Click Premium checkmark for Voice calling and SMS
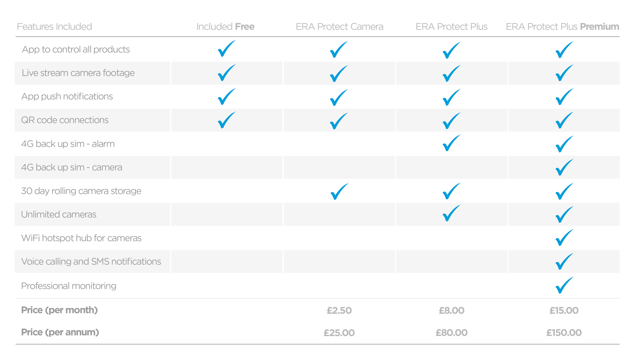This screenshot has width=633, height=364. pos(564,261)
